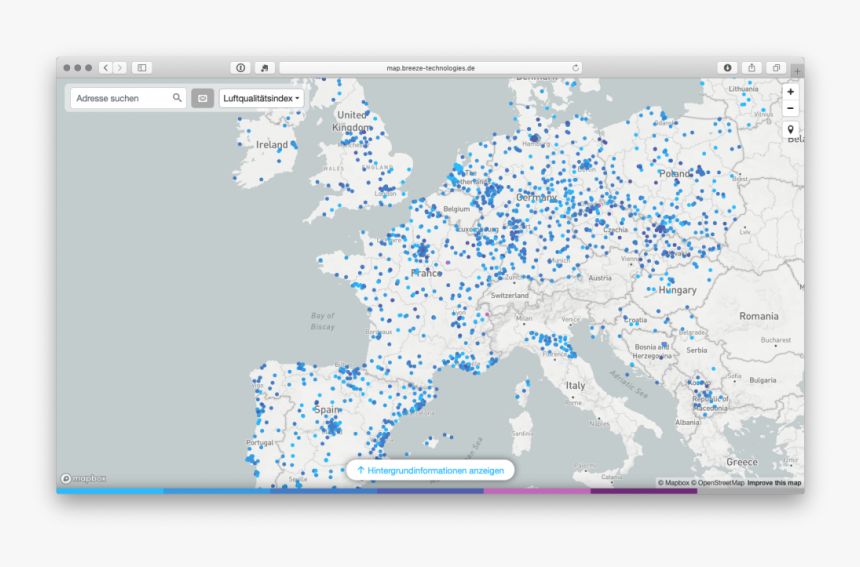Image resolution: width=860 pixels, height=567 pixels.
Task: Click the Improve this map link
Action: (x=774, y=483)
